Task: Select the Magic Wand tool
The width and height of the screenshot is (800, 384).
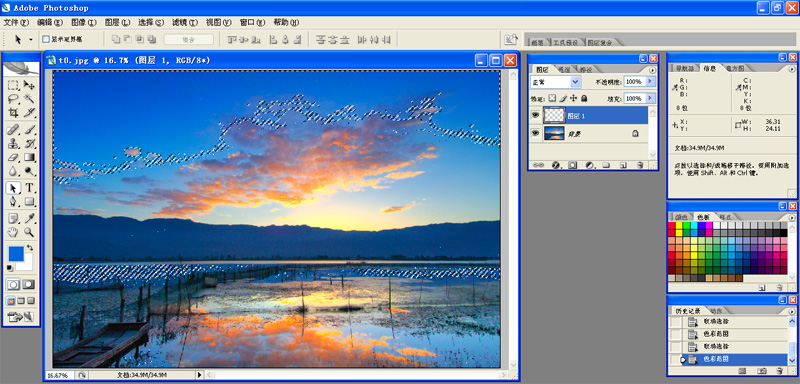Action: coord(29,98)
